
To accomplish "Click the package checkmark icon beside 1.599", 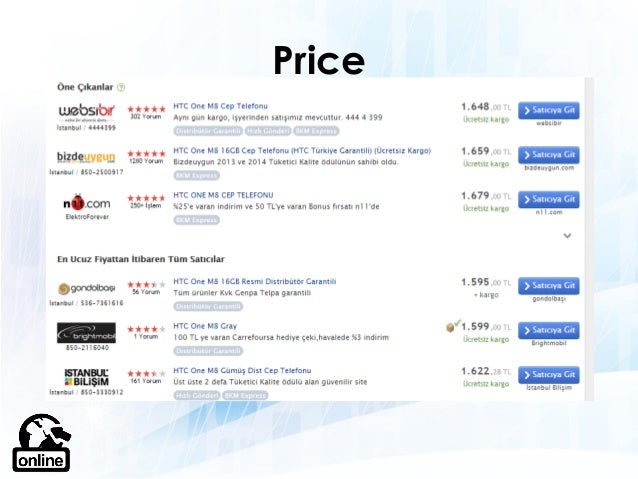I will click(453, 326).
